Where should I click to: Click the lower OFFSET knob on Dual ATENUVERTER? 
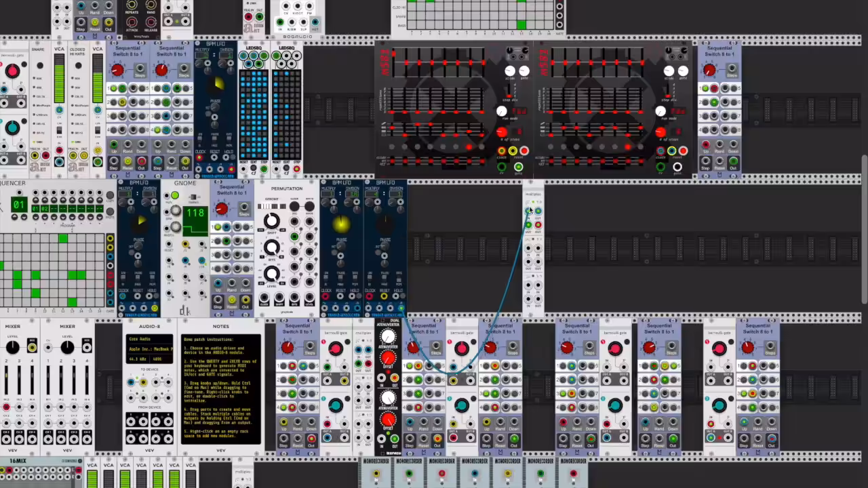[388, 421]
